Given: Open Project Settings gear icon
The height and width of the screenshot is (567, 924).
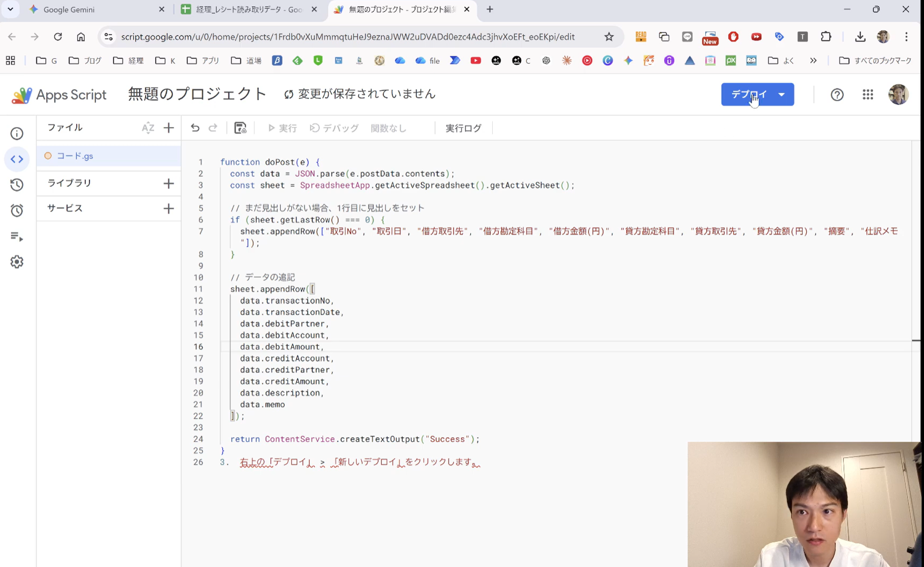Looking at the screenshot, I should (17, 262).
